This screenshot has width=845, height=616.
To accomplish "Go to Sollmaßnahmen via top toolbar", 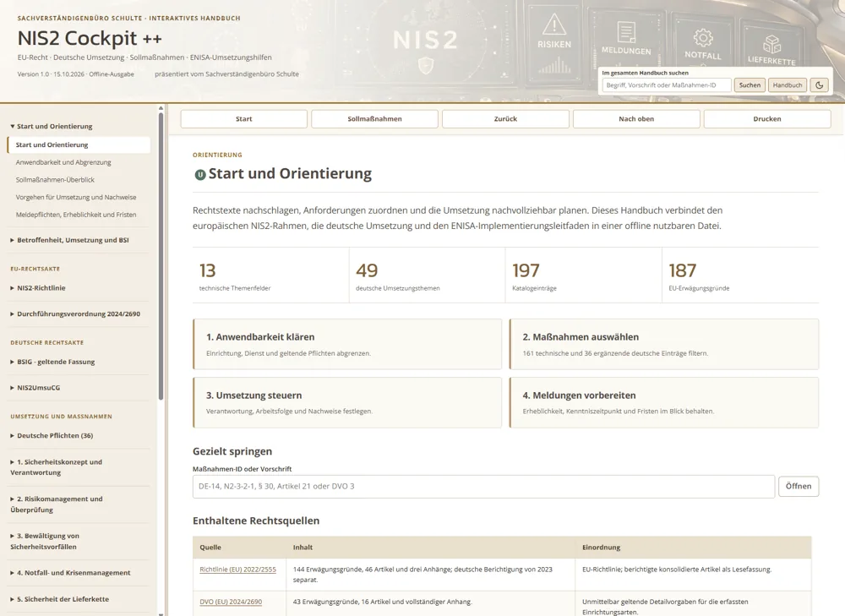I will point(374,119).
